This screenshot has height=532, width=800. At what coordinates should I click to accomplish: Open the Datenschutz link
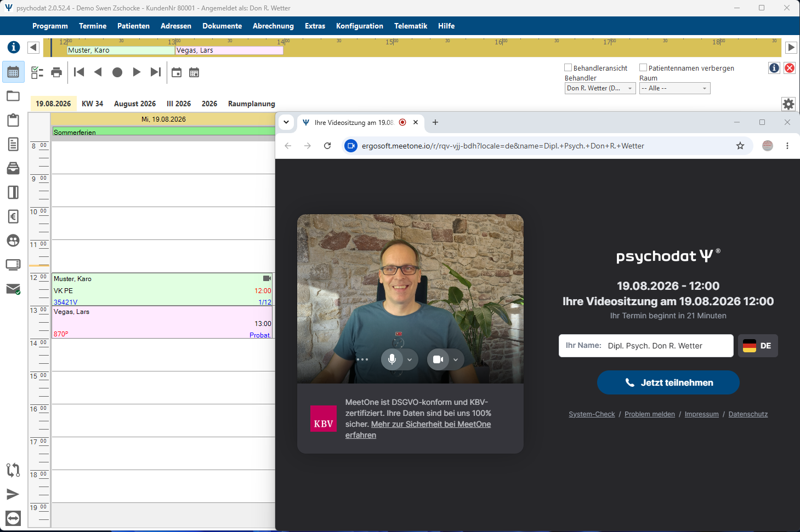tap(748, 414)
